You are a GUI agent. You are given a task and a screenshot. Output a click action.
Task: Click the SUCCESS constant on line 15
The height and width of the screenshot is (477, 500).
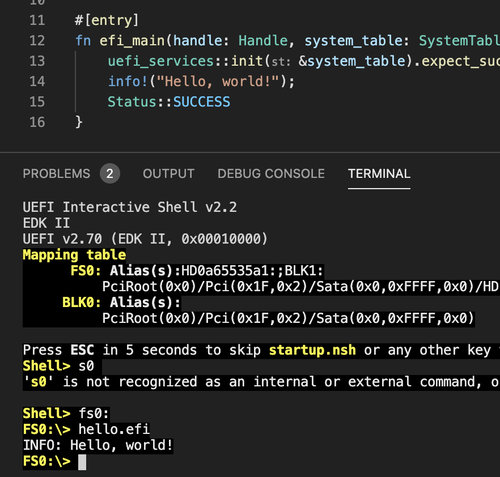[x=202, y=102]
